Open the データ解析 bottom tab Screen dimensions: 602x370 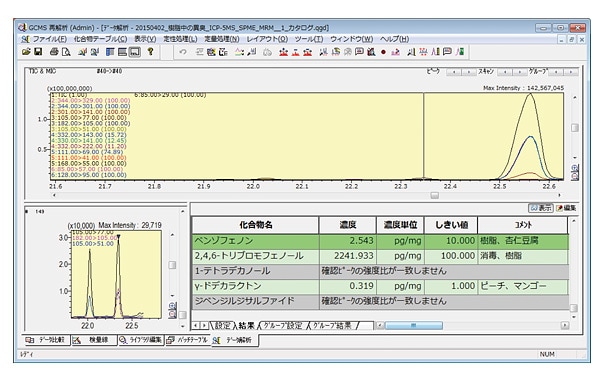pos(235,340)
